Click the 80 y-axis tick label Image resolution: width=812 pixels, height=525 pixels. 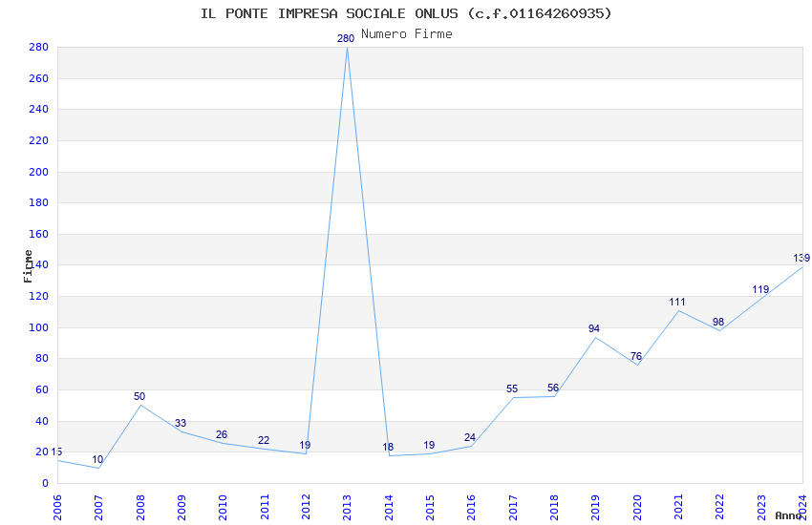pyautogui.click(x=41, y=359)
